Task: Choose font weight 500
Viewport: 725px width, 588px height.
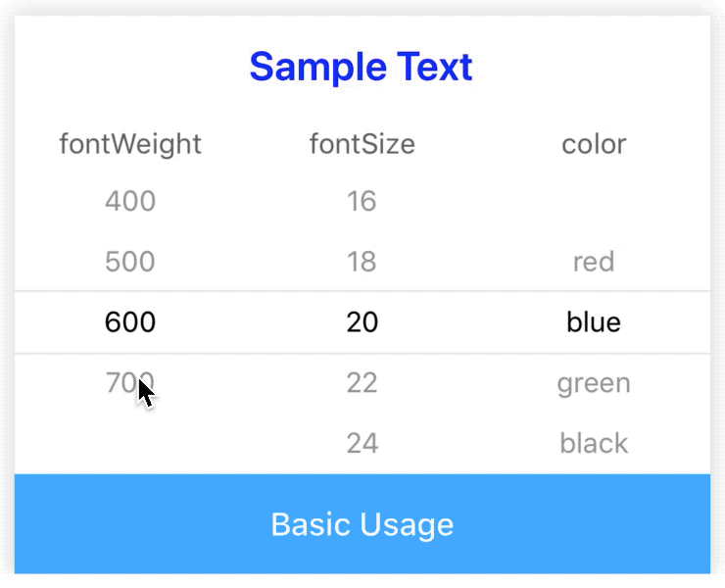Action: pyautogui.click(x=130, y=262)
